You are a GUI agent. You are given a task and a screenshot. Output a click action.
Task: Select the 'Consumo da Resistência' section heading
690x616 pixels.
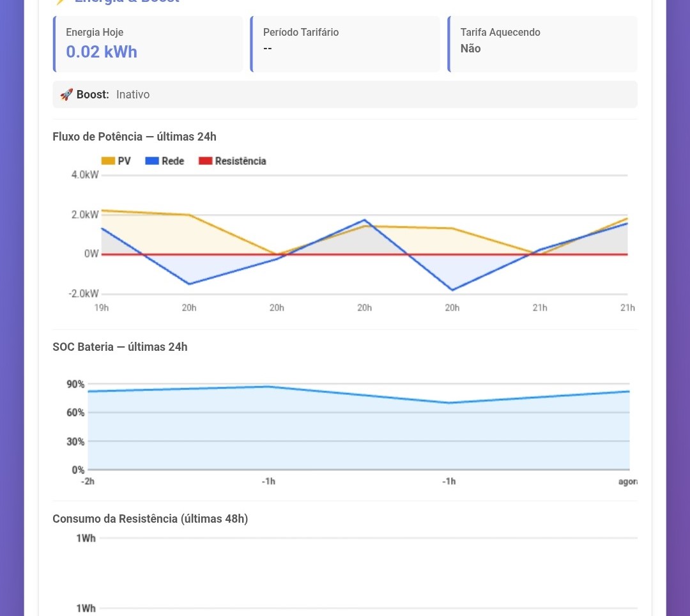pyautogui.click(x=150, y=518)
